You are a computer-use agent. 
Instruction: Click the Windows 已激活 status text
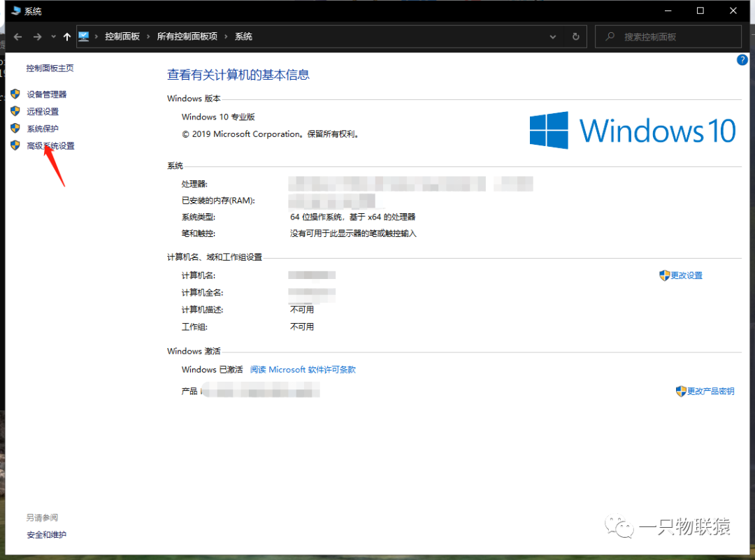[x=213, y=370]
